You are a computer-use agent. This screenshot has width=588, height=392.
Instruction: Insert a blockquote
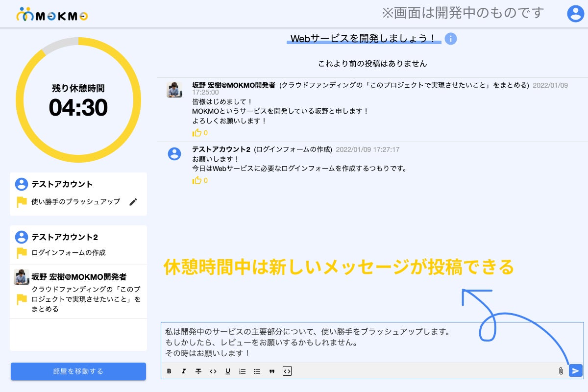click(272, 371)
